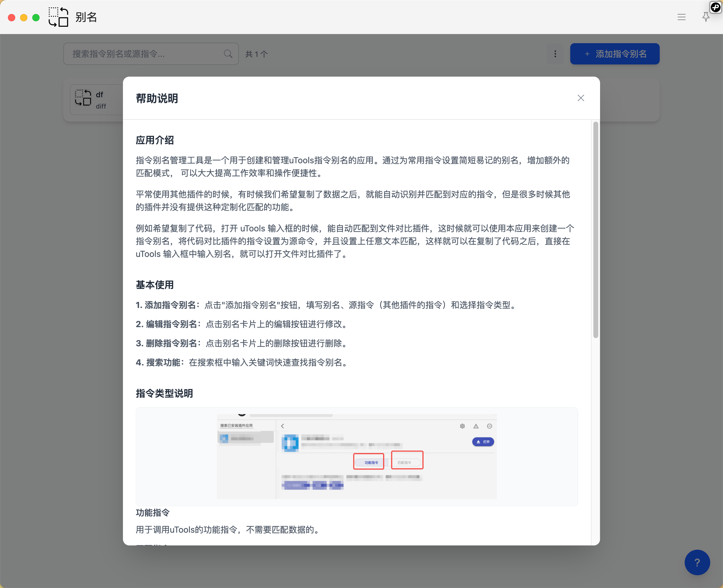The width and height of the screenshot is (723, 588).
Task: Pin the window with the pin icon
Action: (x=706, y=17)
